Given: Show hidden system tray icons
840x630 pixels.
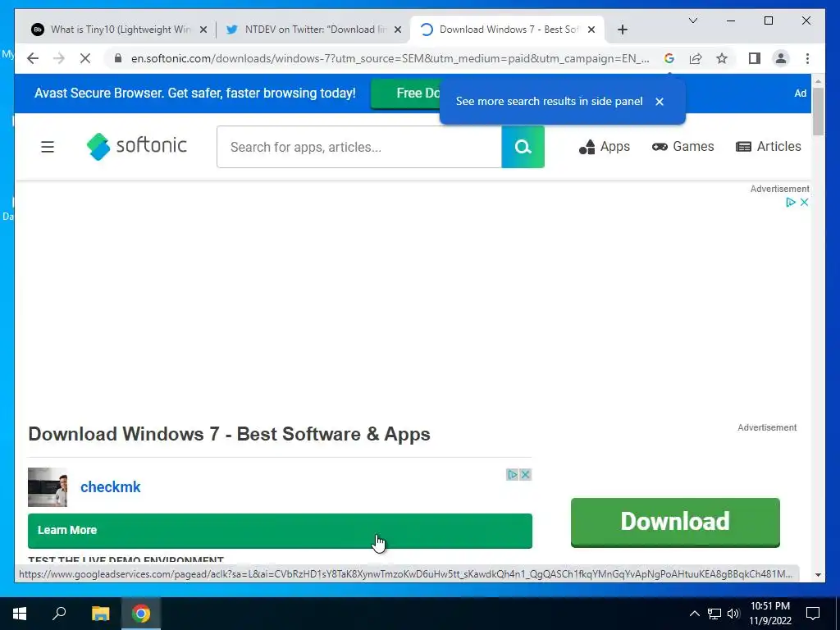Looking at the screenshot, I should [694, 614].
